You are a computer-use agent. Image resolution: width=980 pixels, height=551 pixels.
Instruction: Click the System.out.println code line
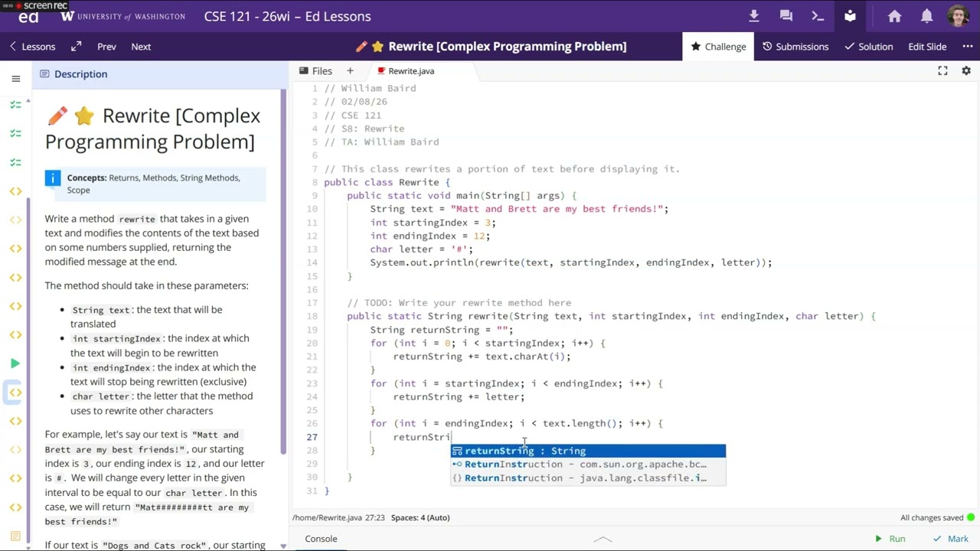point(570,262)
